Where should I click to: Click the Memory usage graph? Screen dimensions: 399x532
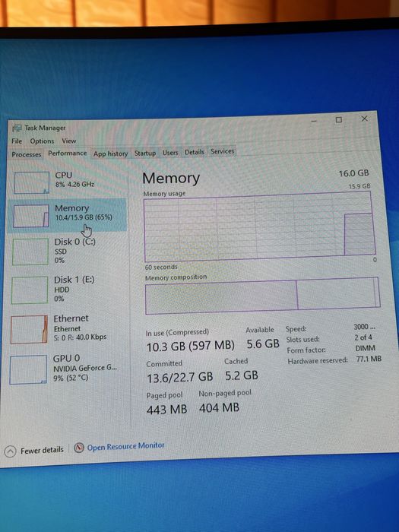(x=260, y=226)
